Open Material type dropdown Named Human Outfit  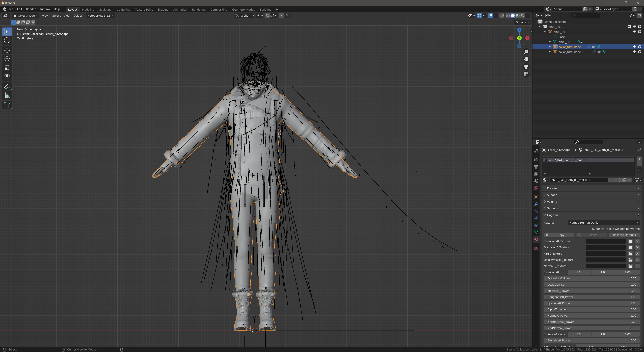tap(604, 223)
